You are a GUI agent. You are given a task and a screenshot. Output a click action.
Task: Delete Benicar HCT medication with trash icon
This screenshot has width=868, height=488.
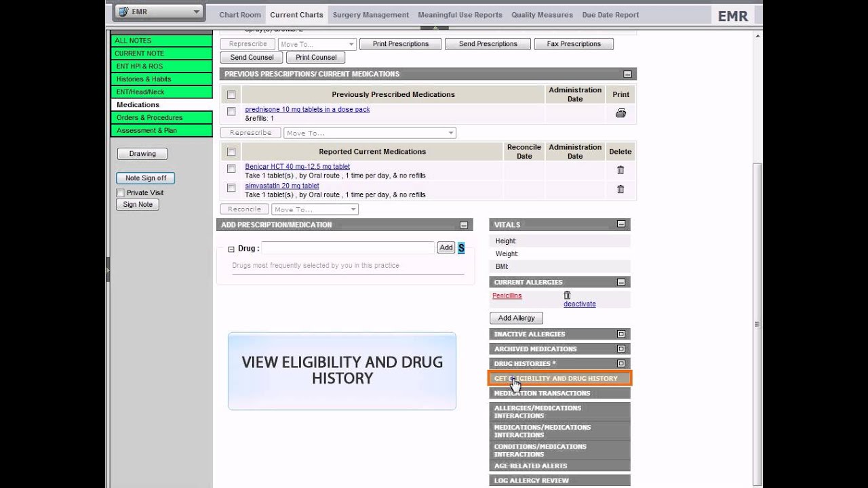[x=620, y=170]
